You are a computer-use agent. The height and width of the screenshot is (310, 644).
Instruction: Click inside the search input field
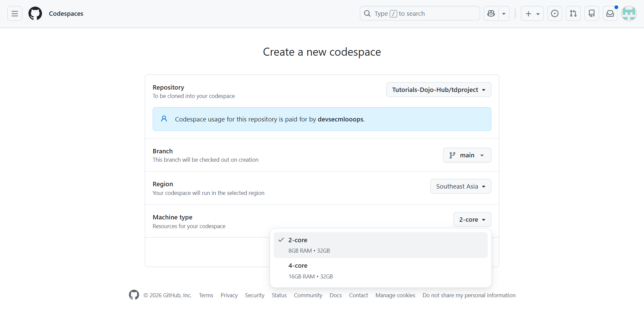[419, 13]
